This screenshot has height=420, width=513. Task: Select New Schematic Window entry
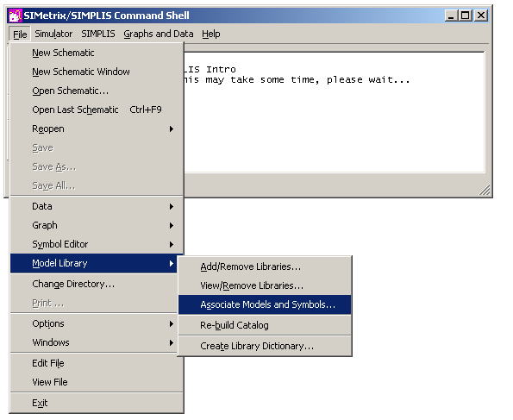97,72
